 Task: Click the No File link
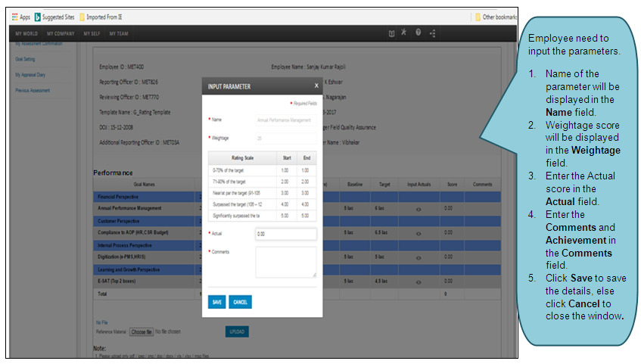(x=102, y=322)
